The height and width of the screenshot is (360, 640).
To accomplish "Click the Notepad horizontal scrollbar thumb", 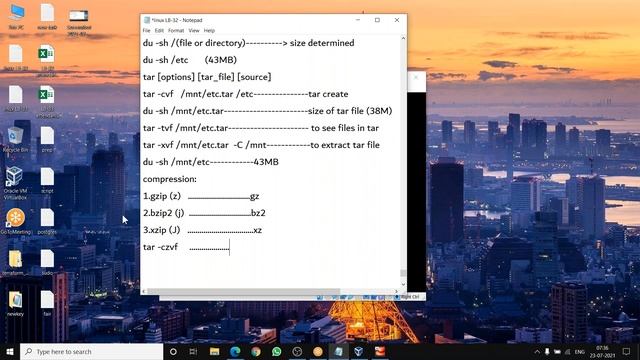I will [x=243, y=291].
